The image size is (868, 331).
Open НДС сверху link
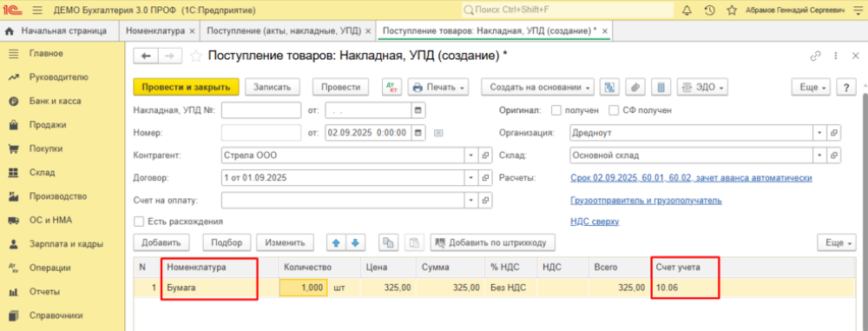pos(595,222)
